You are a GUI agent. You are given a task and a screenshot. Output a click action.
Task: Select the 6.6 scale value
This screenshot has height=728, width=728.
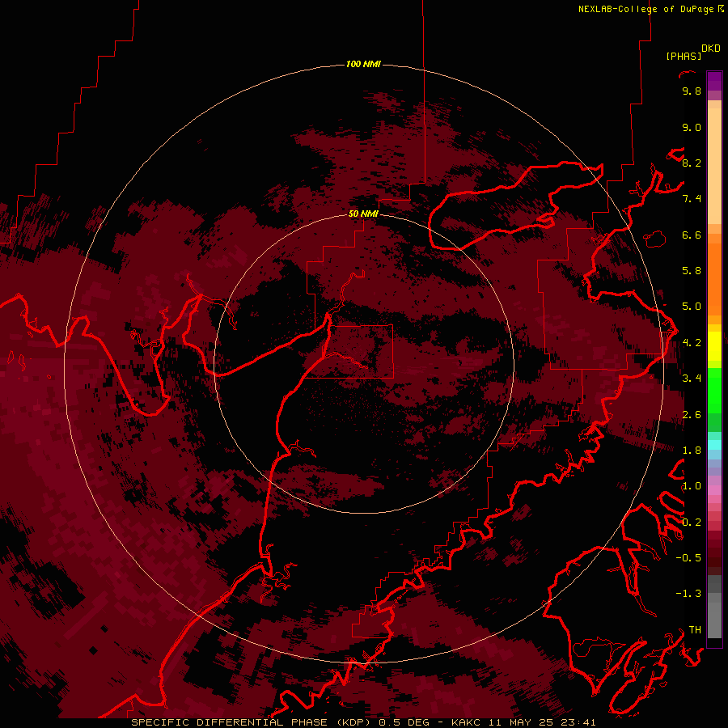click(x=692, y=235)
